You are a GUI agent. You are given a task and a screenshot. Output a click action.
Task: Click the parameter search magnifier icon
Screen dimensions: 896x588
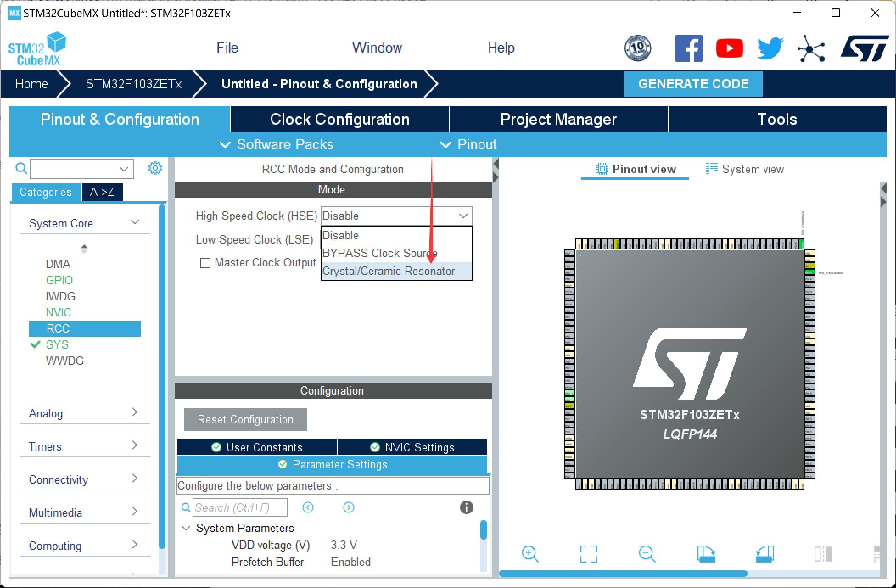tap(186, 507)
